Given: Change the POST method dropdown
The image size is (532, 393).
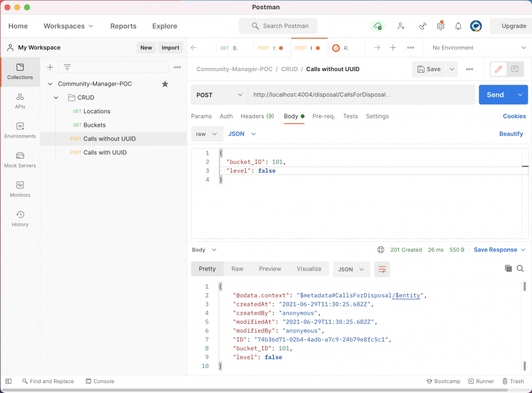Looking at the screenshot, I should (220, 95).
